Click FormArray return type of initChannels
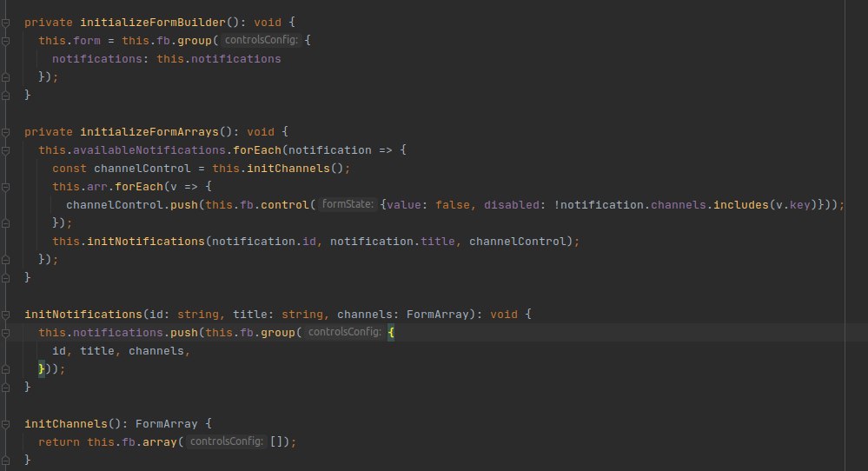This screenshot has height=471, width=868. pyautogui.click(x=167, y=424)
